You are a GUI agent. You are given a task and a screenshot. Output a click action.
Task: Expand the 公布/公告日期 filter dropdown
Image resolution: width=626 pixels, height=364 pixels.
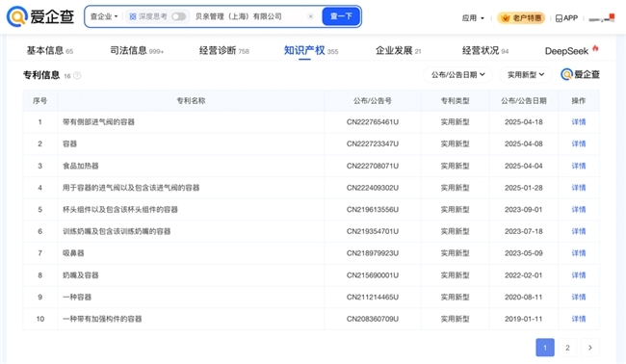(457, 75)
